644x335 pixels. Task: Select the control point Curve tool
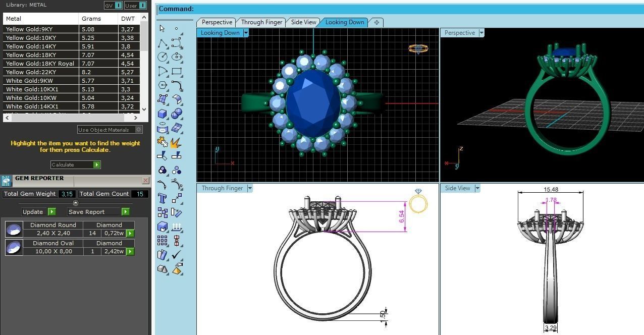point(176,43)
